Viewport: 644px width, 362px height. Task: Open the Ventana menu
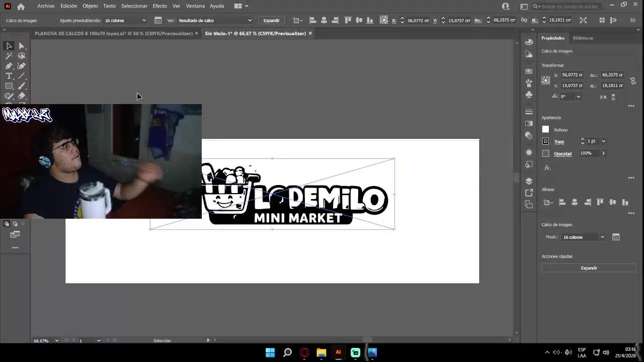point(195,6)
